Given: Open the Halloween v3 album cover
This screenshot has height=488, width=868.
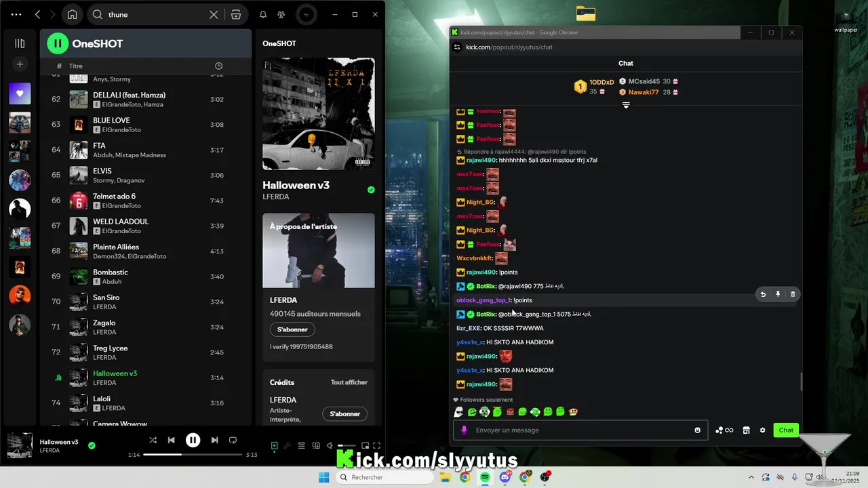Looking at the screenshot, I should tap(319, 114).
